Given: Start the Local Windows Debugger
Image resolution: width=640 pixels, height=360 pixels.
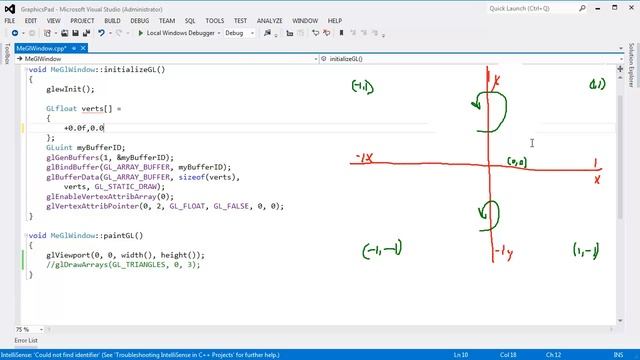Looking at the screenshot, I should 176,33.
